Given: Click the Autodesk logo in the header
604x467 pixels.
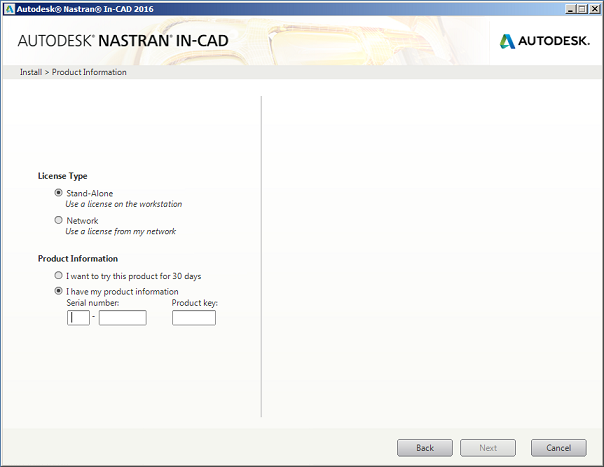Looking at the screenshot, I should pyautogui.click(x=545, y=41).
